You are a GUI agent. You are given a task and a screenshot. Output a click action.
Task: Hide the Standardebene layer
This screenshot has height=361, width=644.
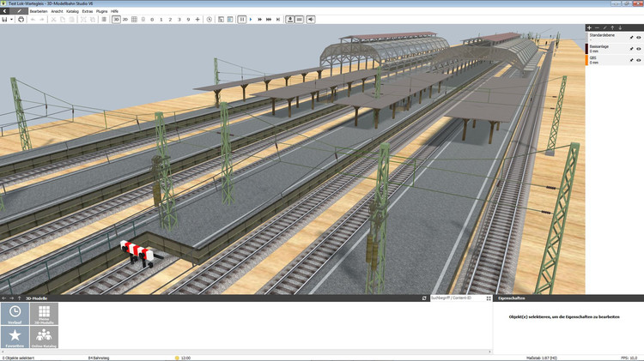[x=639, y=38]
